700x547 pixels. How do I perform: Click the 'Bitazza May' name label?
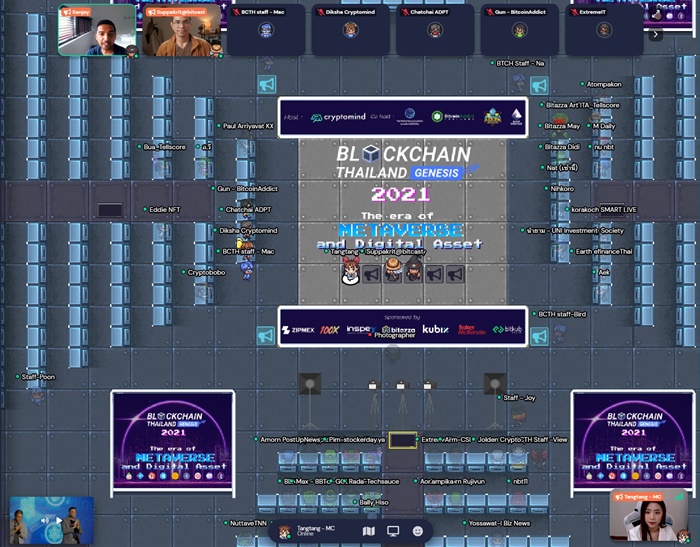coord(562,126)
